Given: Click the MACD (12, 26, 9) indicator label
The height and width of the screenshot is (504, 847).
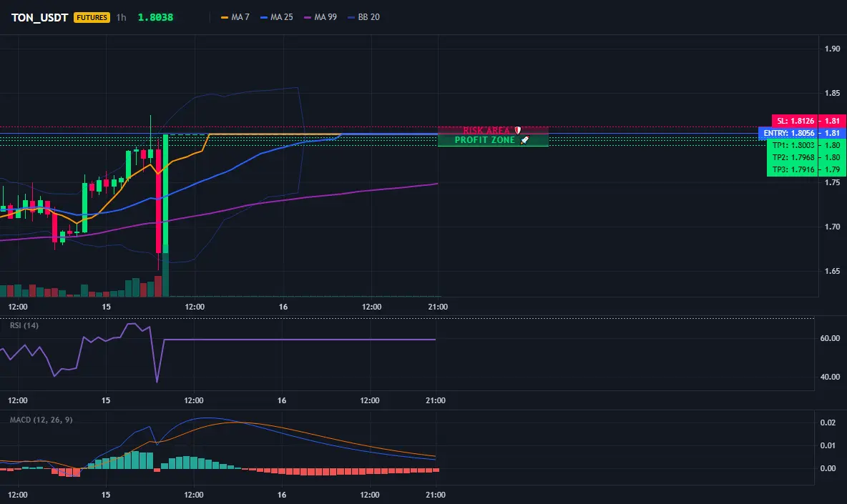Looking at the screenshot, I should 41,420.
